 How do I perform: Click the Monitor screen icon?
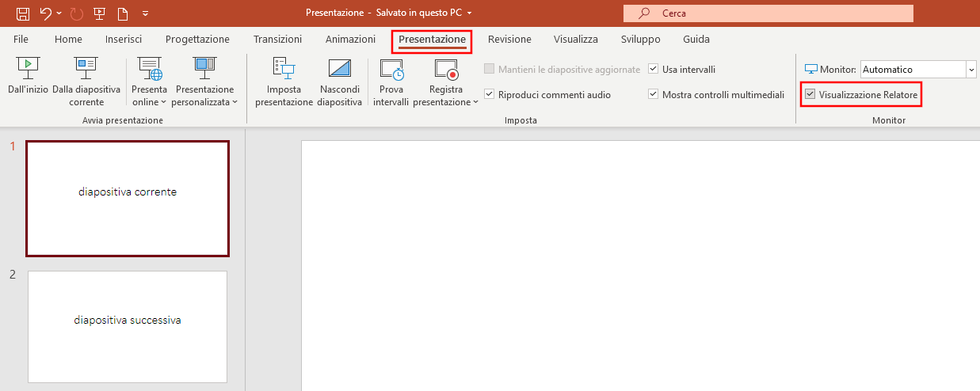[811, 70]
